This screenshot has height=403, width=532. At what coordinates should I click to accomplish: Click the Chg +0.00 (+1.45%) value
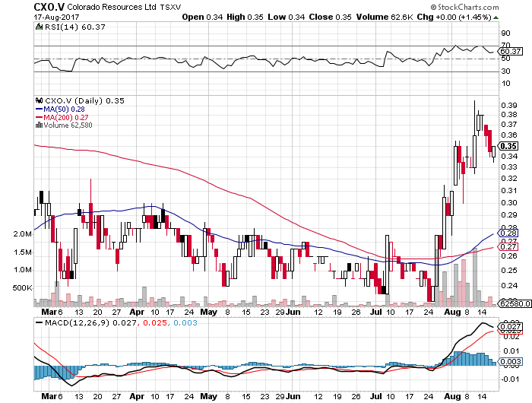coord(454,17)
